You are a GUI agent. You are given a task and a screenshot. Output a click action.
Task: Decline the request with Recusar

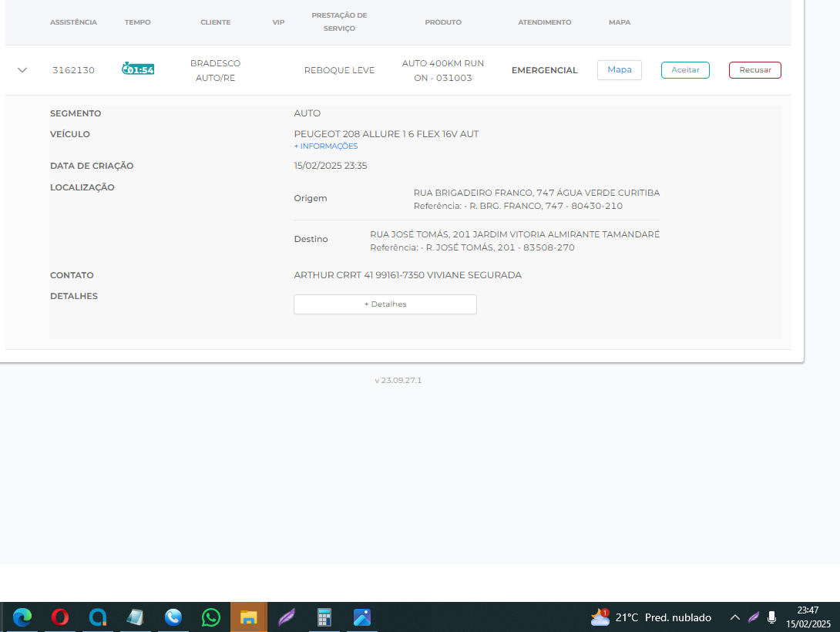[754, 70]
